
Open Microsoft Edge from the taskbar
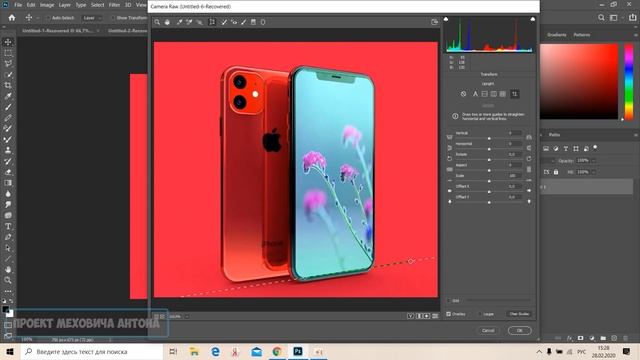coord(215,351)
